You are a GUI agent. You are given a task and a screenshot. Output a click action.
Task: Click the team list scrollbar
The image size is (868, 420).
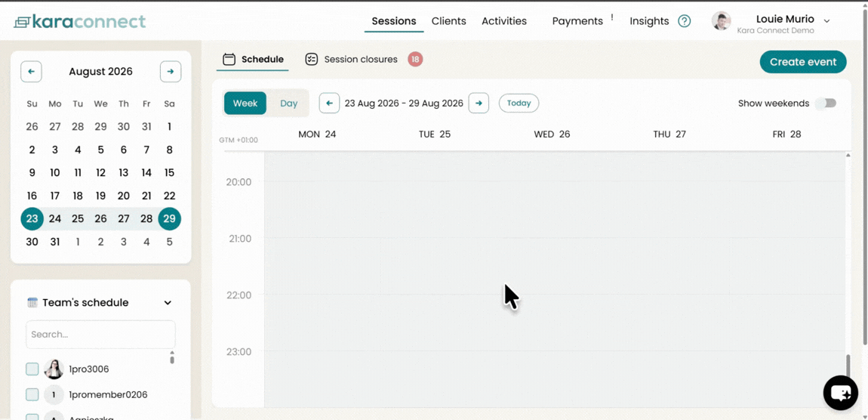pyautogui.click(x=172, y=360)
